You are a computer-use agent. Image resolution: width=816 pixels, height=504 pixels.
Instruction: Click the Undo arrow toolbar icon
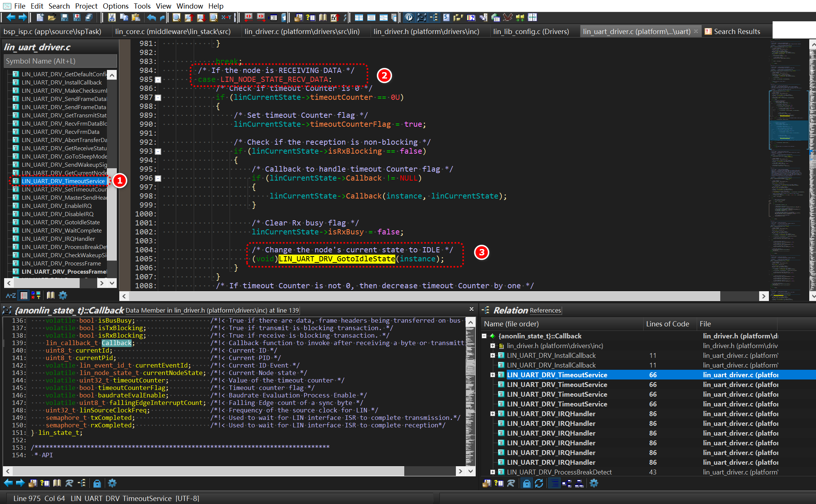point(151,17)
